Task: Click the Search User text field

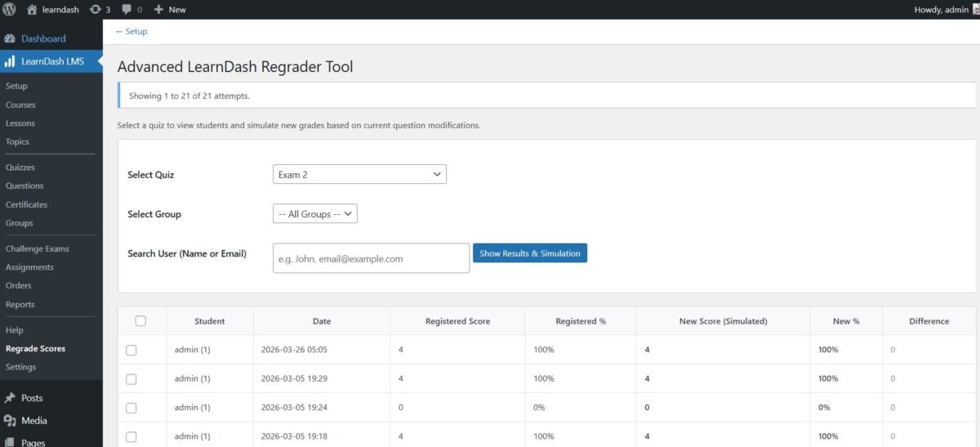Action: [x=371, y=258]
